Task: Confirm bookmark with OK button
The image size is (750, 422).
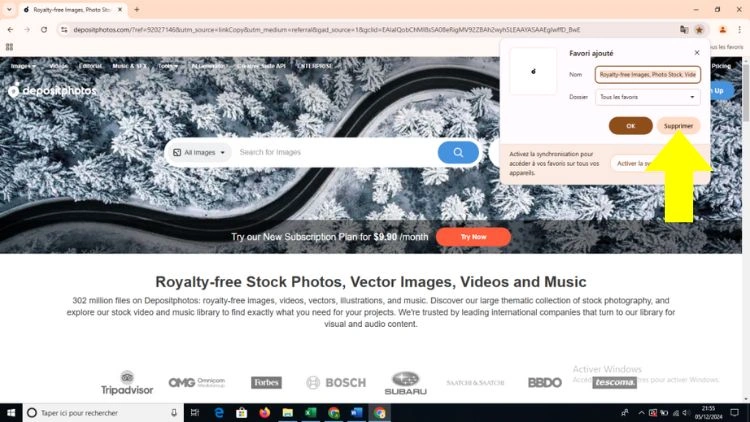Action: pos(630,126)
